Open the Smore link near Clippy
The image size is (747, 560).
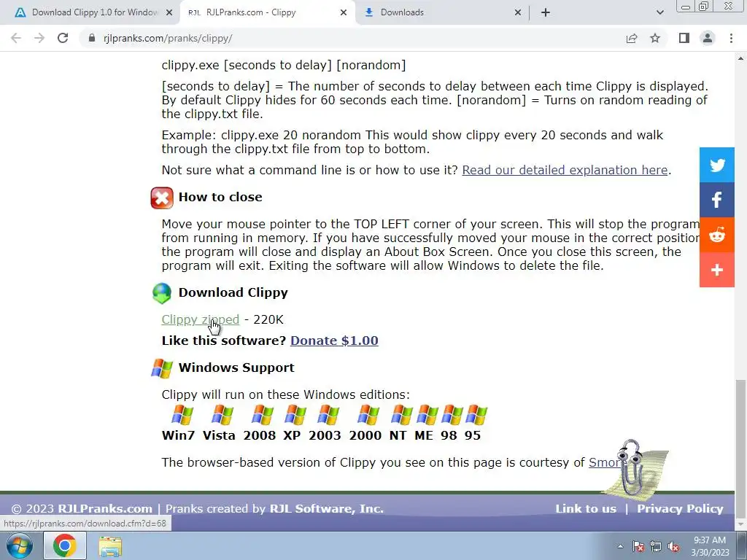[604, 462]
